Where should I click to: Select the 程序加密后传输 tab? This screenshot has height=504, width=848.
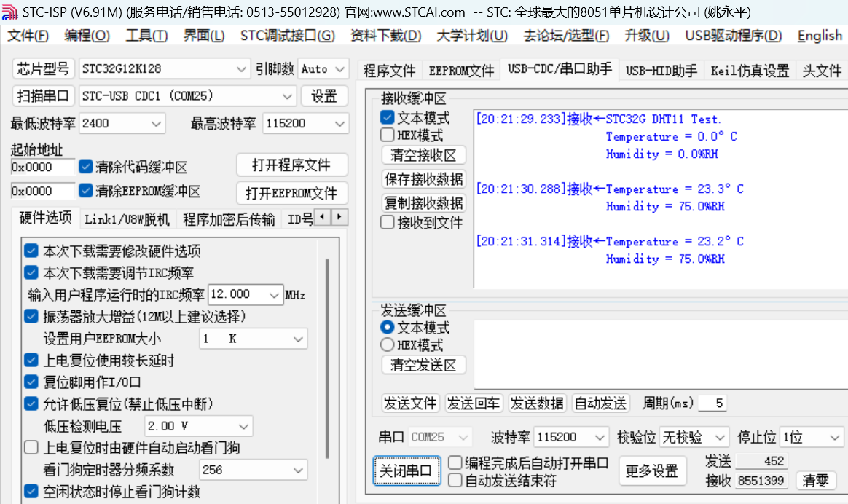[229, 219]
